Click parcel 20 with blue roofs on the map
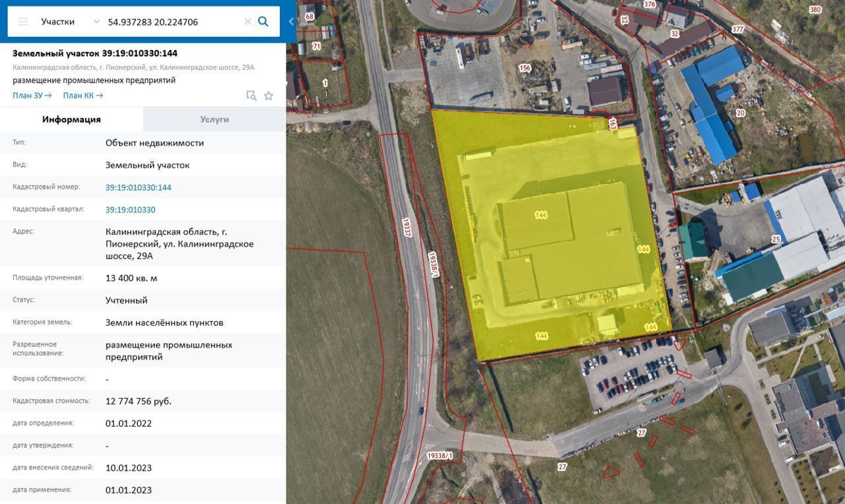 click(740, 113)
